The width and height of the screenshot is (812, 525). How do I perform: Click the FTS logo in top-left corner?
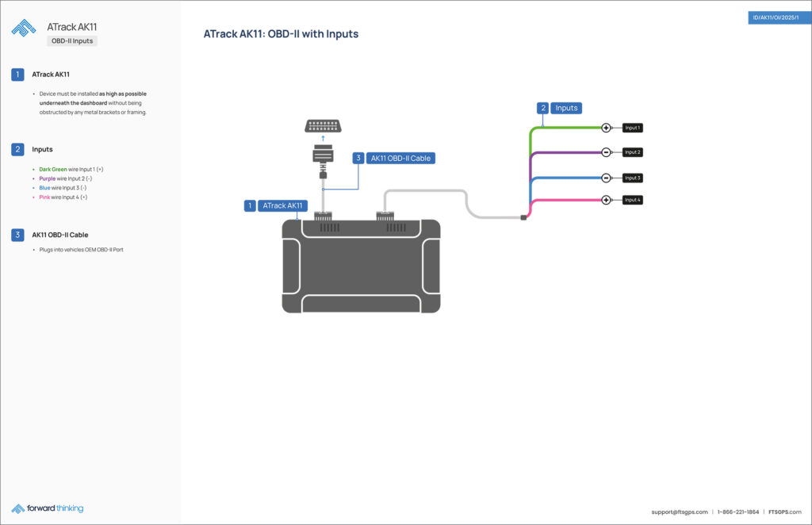[x=23, y=28]
